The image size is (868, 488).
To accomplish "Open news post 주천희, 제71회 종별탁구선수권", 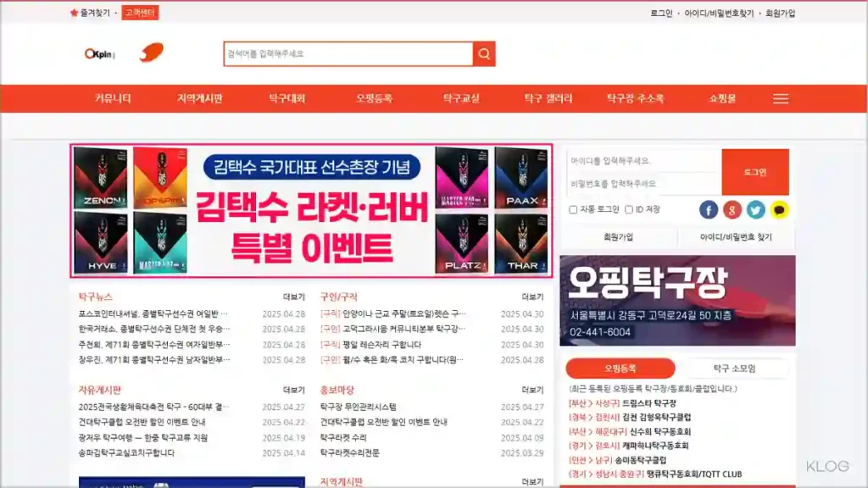I will (x=154, y=344).
